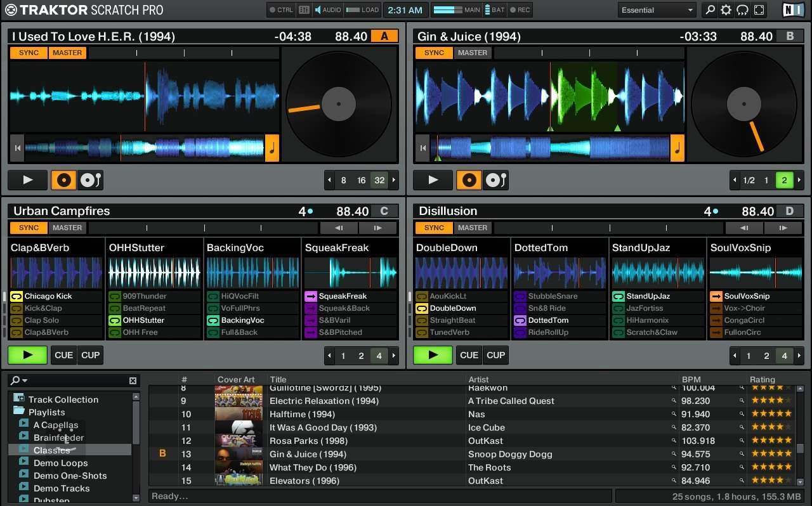Open Traktor preferences with the gear icon
Viewport: 812px width, 506px height.
coord(724,10)
